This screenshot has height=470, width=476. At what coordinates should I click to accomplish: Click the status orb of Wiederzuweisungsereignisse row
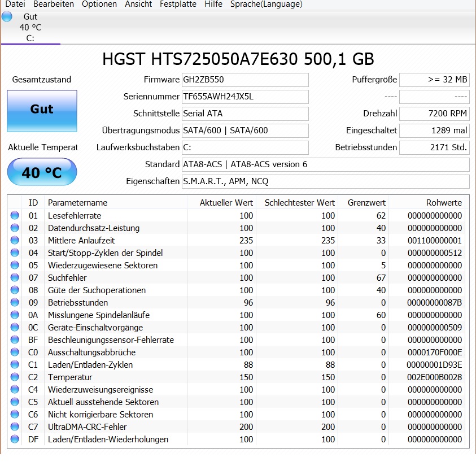pos(15,390)
